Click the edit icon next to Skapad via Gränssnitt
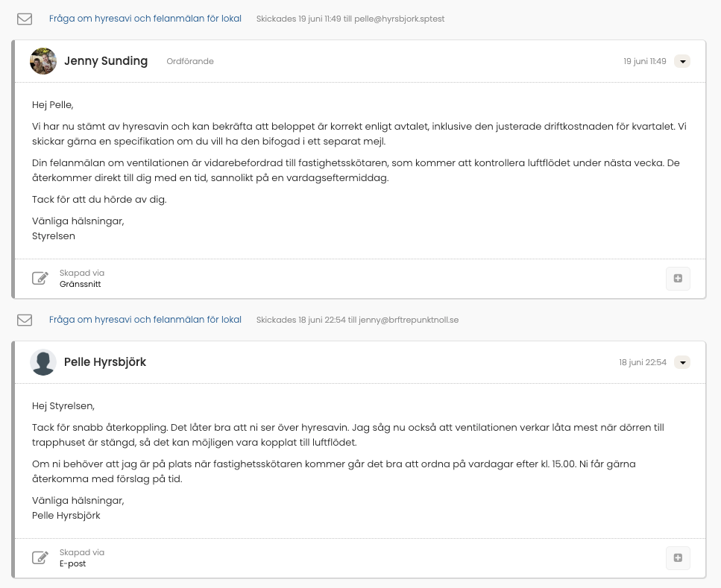The image size is (721, 588). (x=40, y=278)
